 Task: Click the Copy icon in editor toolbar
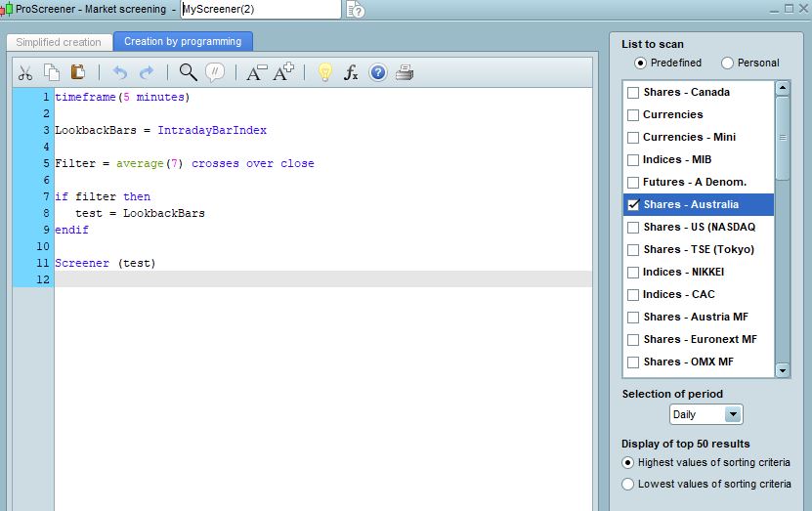click(x=52, y=72)
